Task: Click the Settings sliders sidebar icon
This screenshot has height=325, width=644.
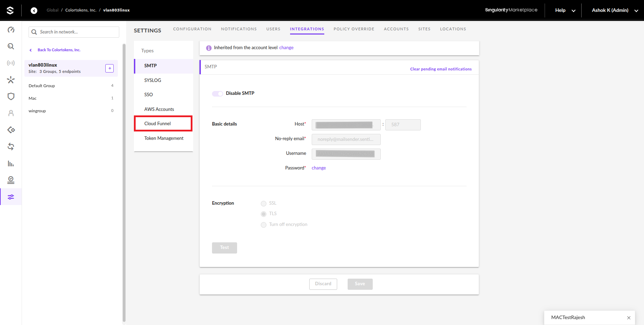Action: [11, 197]
